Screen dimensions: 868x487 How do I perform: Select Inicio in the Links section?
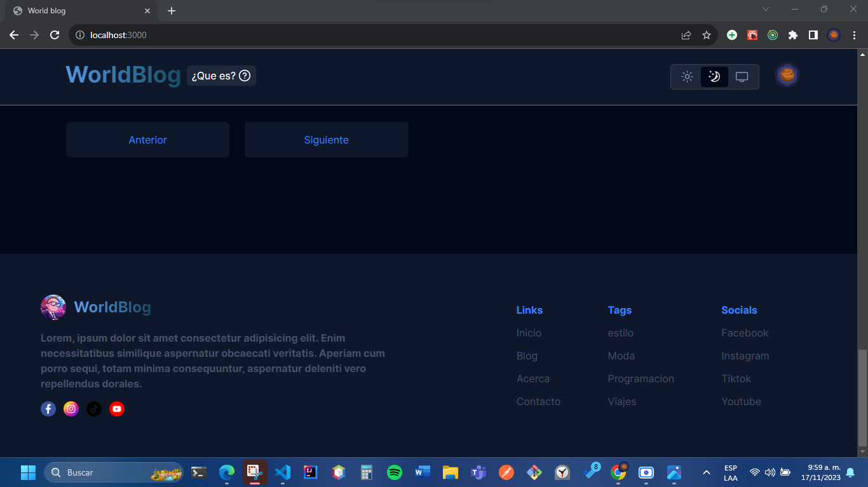(529, 333)
